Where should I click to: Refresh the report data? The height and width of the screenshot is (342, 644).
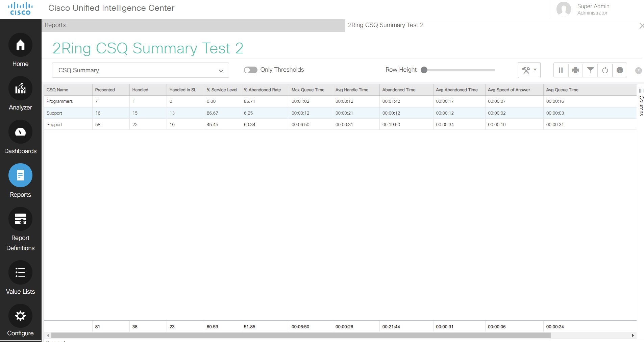(605, 70)
